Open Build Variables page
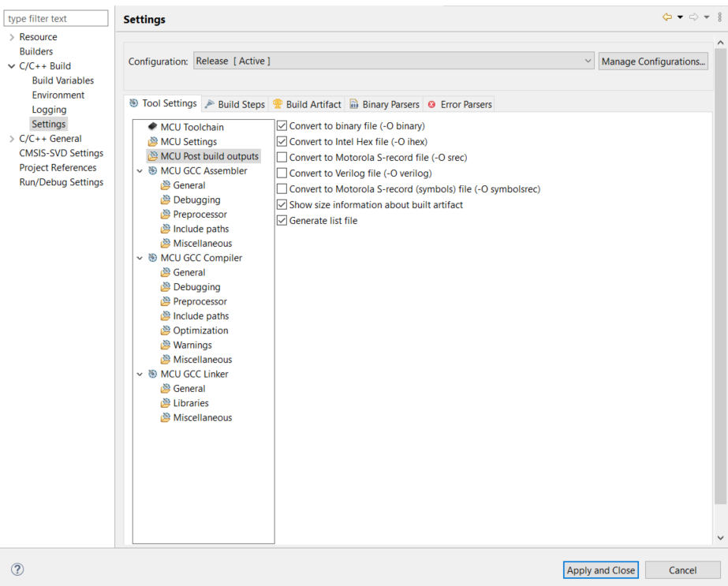The width and height of the screenshot is (728, 586). [62, 80]
